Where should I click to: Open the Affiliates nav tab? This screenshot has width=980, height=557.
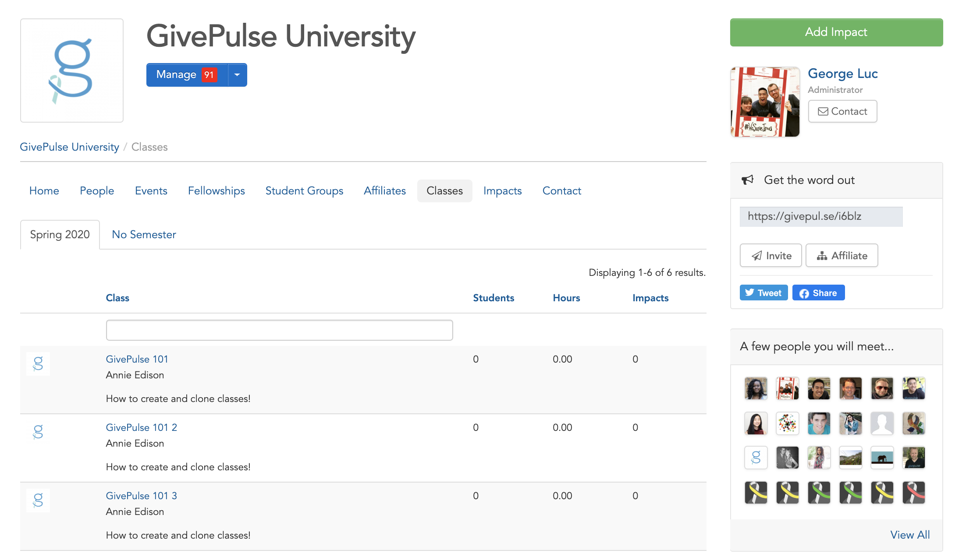tap(385, 191)
